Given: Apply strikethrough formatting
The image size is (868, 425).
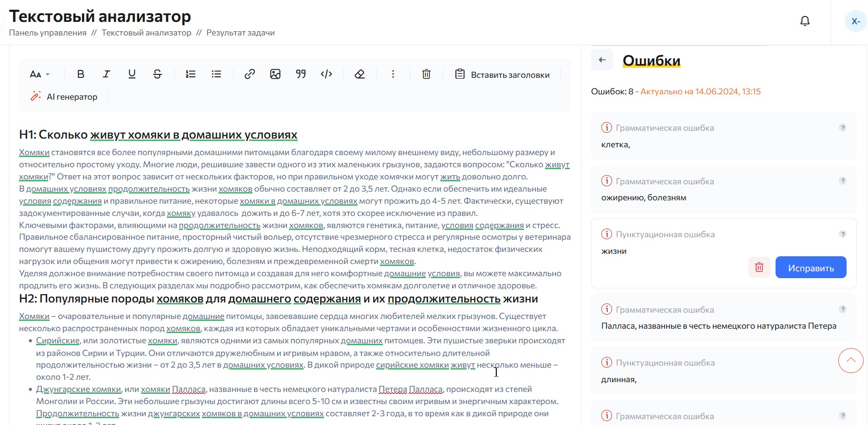Looking at the screenshot, I should (x=158, y=74).
